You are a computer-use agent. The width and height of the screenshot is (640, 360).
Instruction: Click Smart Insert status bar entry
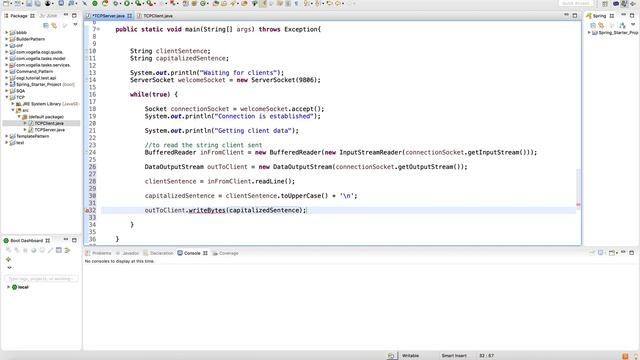pyautogui.click(x=453, y=356)
